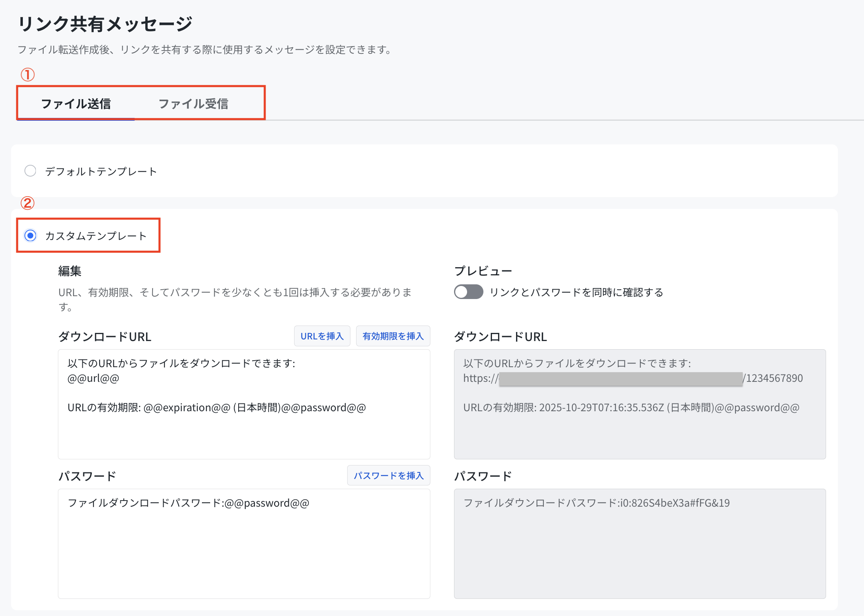Click the カスタムテンプレート label text
The width and height of the screenshot is (864, 616).
click(96, 236)
